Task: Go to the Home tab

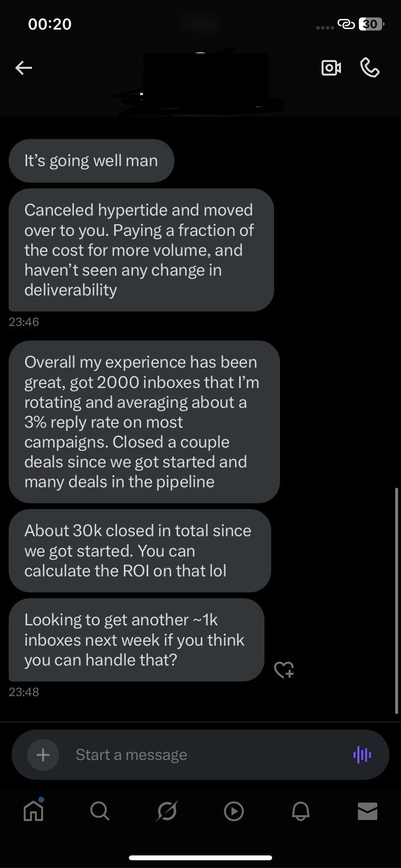Action: click(33, 811)
